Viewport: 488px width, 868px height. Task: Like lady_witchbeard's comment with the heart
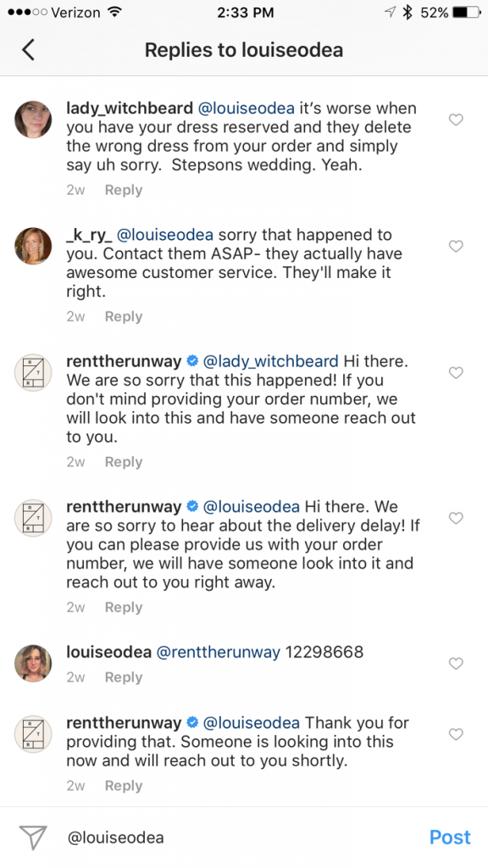456,120
